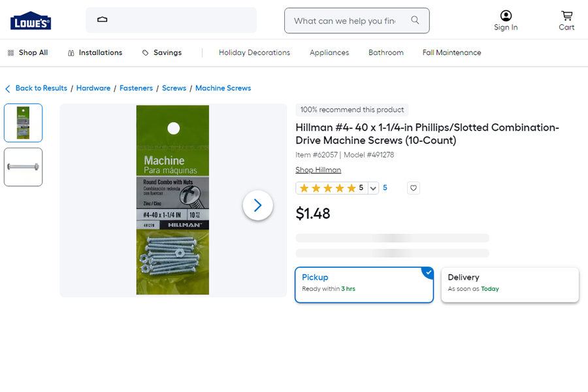Open the Fasteners breadcrumb
588x392 pixels.
click(136, 88)
